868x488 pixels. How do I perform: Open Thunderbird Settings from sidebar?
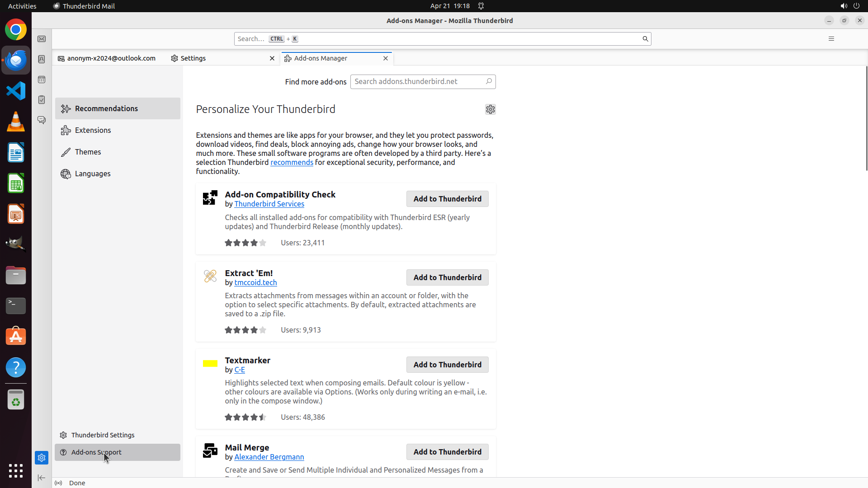103,435
